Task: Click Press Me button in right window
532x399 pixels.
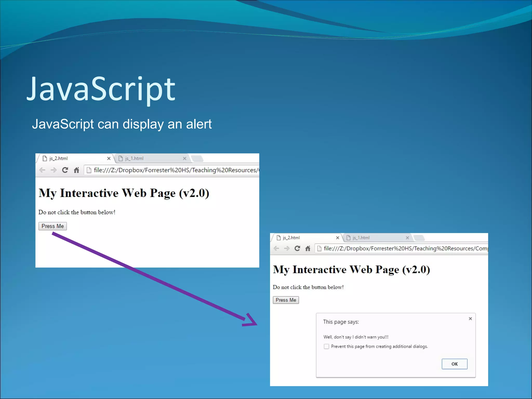Action: click(x=286, y=300)
